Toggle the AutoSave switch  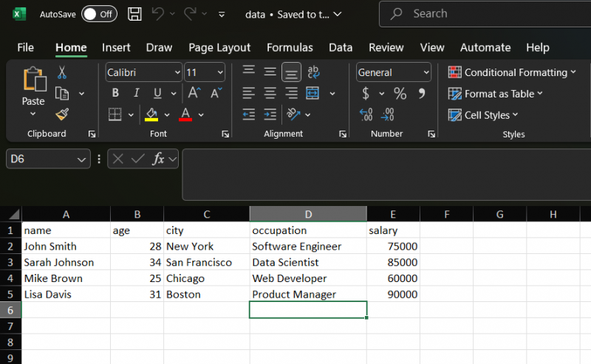pos(98,14)
